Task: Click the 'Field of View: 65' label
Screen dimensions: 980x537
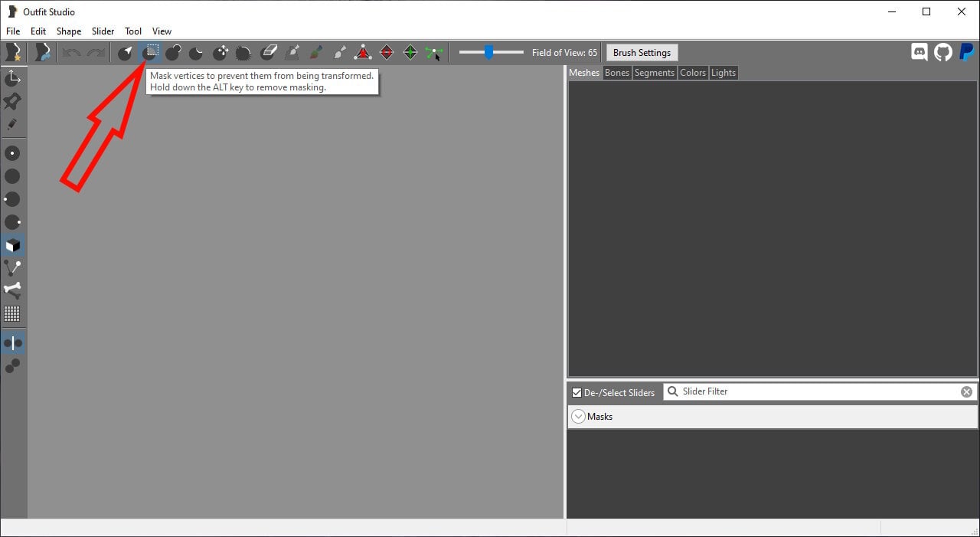Action: point(564,53)
